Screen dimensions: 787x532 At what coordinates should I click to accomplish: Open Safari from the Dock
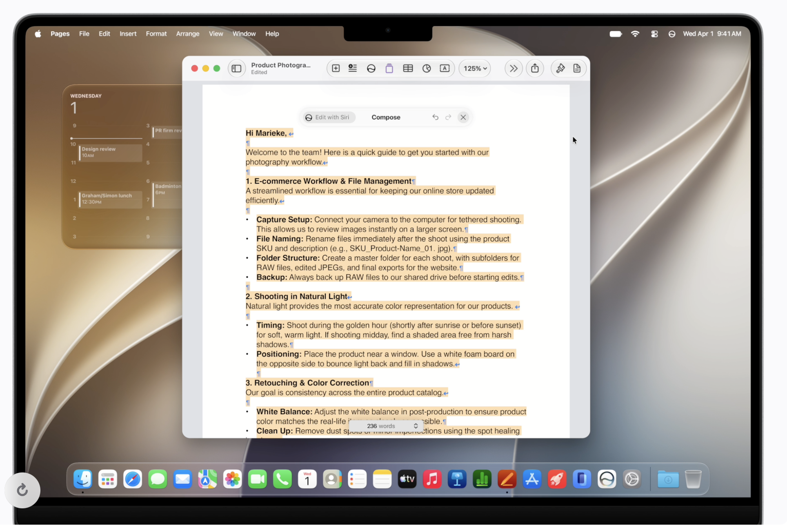tap(133, 479)
